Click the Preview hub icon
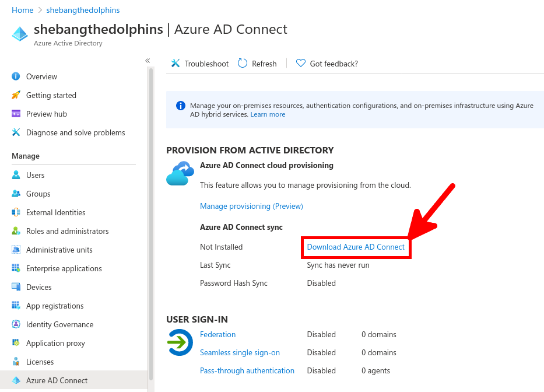The height and width of the screenshot is (392, 544). click(x=15, y=114)
